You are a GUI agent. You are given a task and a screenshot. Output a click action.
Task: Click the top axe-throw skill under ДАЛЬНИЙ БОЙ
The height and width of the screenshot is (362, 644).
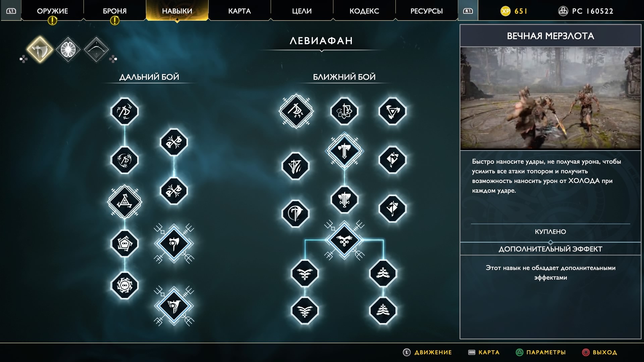click(125, 111)
